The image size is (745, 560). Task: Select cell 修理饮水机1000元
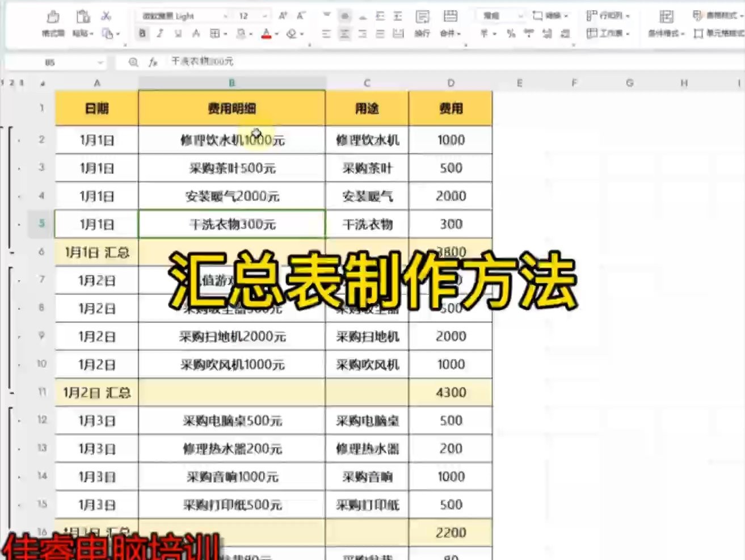(x=232, y=140)
